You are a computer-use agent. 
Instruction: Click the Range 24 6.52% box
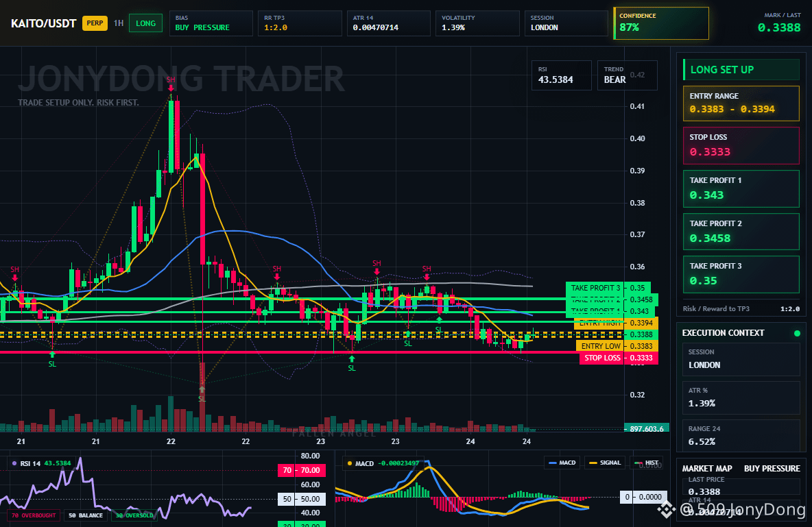point(741,435)
